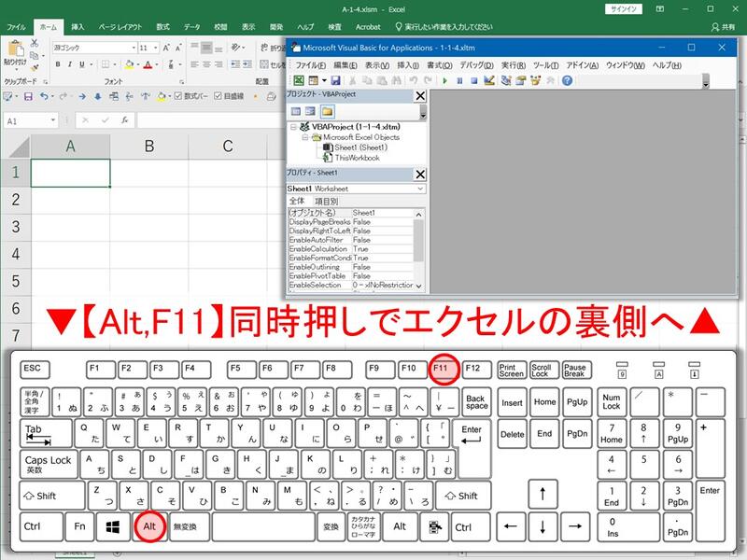Click the EnableCalculation property row

coord(351,249)
